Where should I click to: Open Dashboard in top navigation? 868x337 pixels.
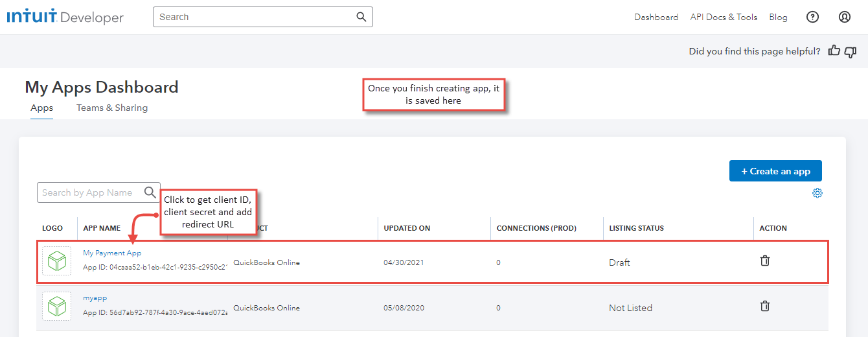point(656,17)
